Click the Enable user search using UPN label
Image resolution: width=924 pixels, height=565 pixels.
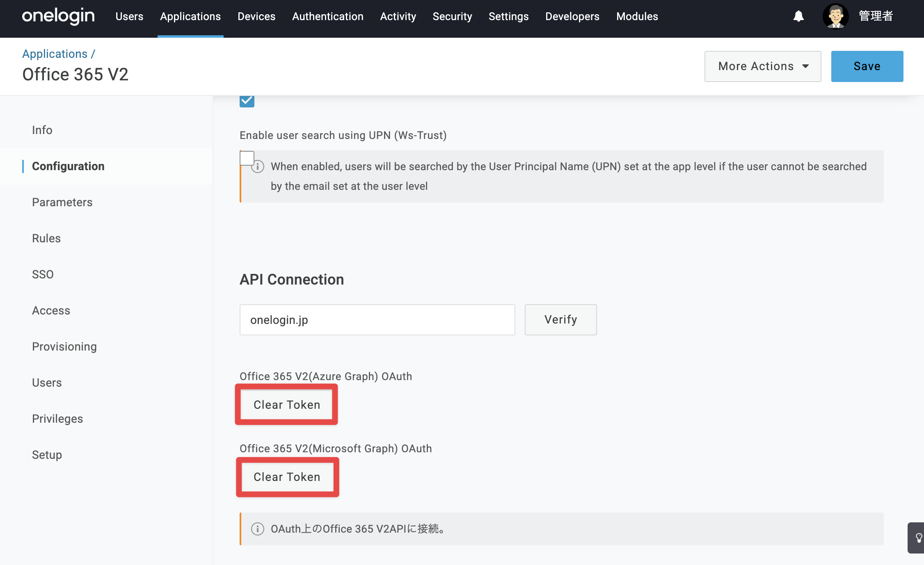343,135
